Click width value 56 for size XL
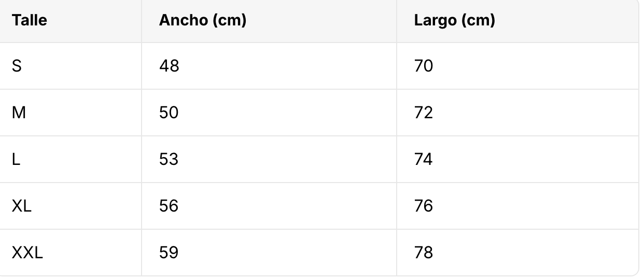 [x=169, y=206]
